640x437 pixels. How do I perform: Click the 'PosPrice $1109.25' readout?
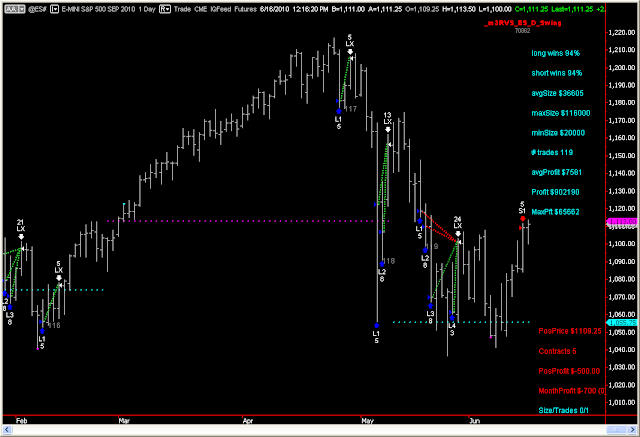[570, 331]
